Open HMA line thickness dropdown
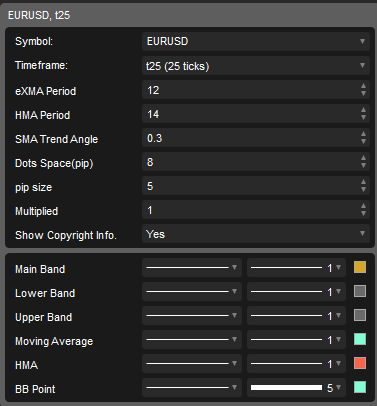This screenshot has width=377, height=406. [x=296, y=363]
